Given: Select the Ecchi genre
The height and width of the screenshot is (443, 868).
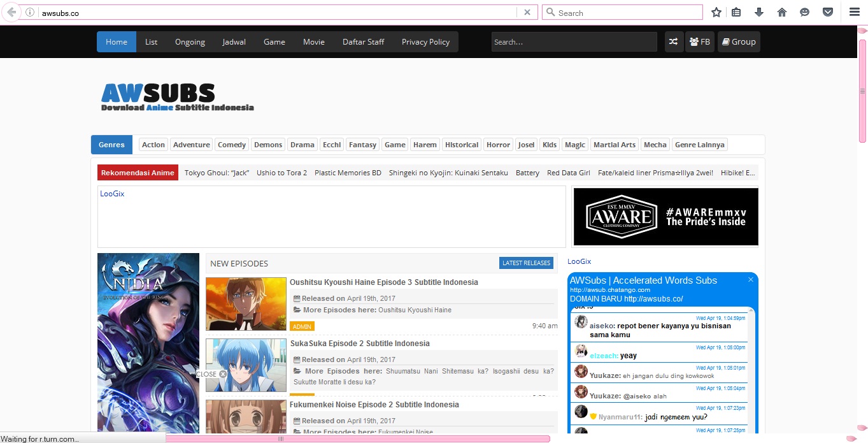Looking at the screenshot, I should click(332, 145).
